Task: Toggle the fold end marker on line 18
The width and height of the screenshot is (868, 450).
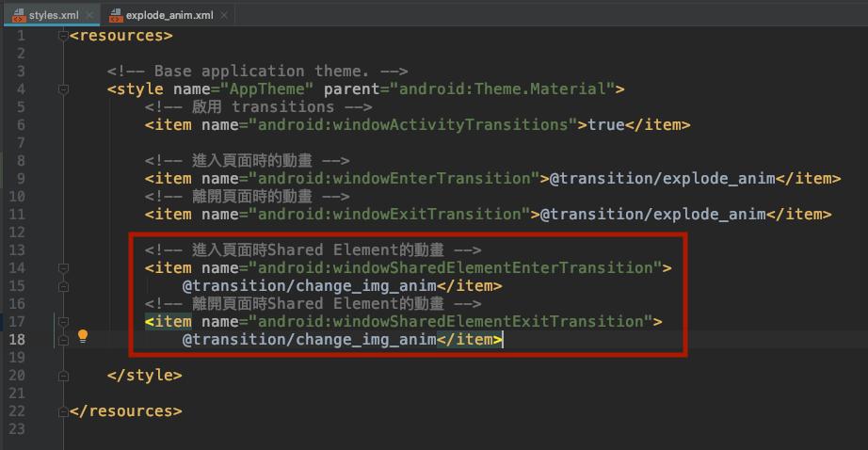Action: 64,340
